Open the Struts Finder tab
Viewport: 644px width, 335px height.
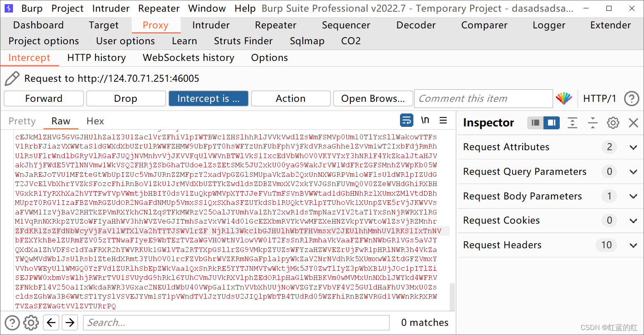click(x=243, y=41)
